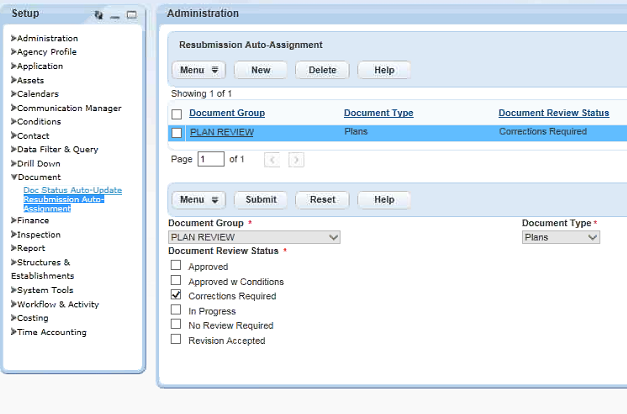
Task: Collapse the Document tree node
Action: (14, 177)
